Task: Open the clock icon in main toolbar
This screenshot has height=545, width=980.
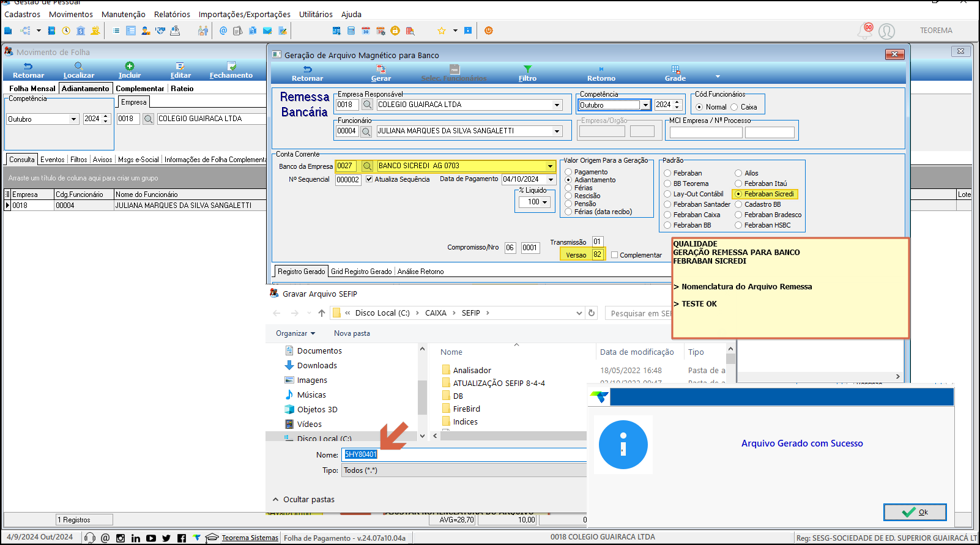Action: pos(66,31)
